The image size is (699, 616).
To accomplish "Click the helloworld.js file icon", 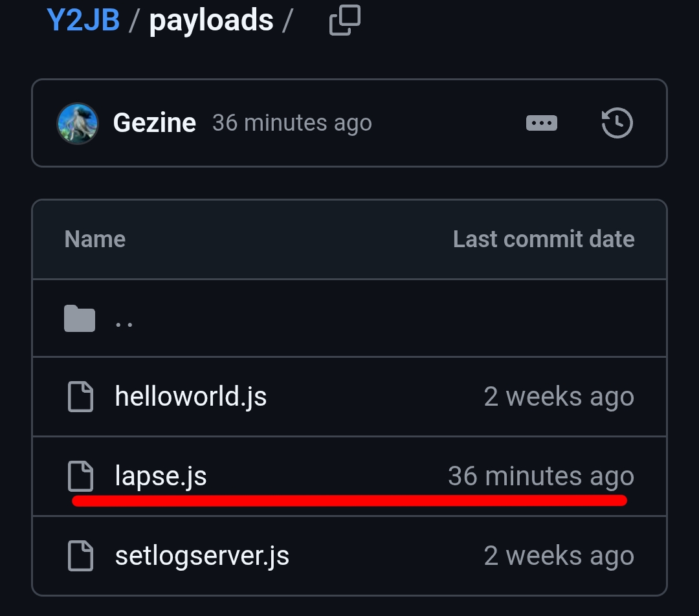I will coord(81,397).
